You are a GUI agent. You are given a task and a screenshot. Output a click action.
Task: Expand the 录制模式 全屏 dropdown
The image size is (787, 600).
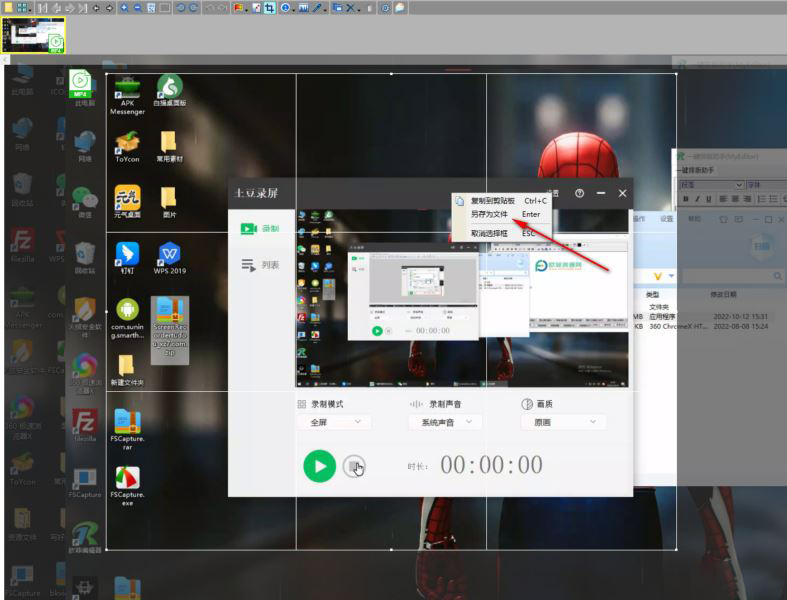[x=334, y=422]
